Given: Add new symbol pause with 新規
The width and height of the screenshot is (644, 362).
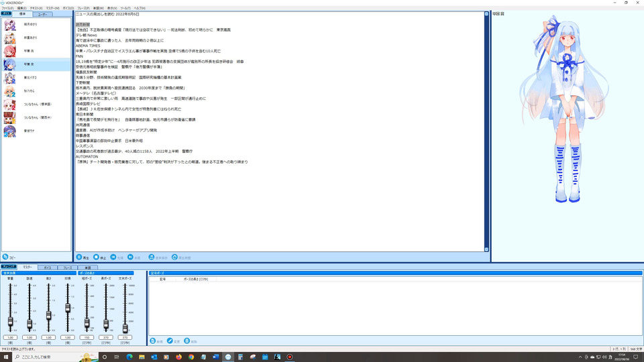Looking at the screenshot, I should [156, 341].
